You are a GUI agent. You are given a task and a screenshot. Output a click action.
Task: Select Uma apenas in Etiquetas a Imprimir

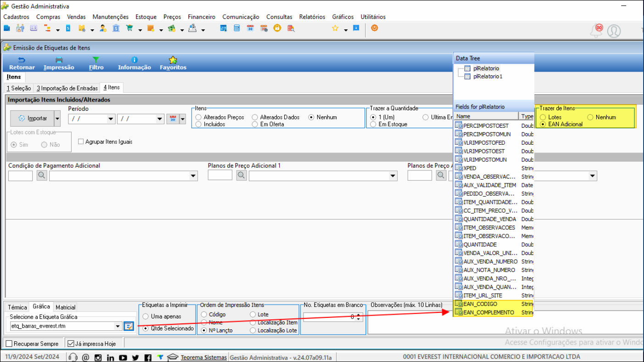point(146,317)
